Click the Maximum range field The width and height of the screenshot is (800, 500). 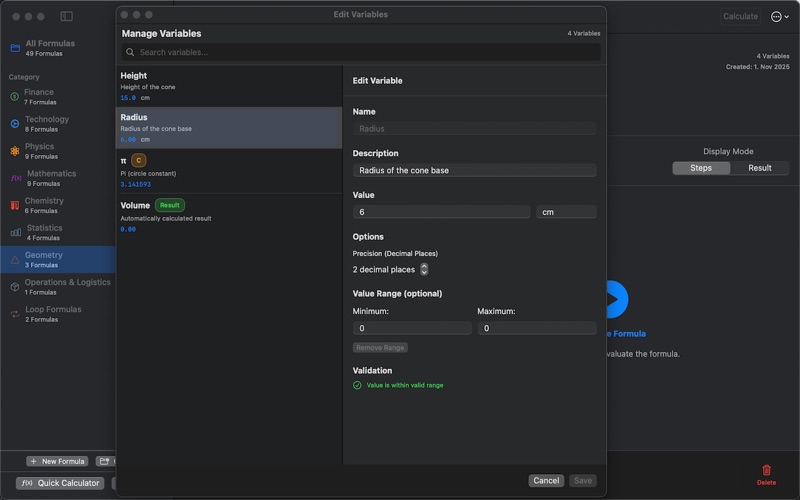pyautogui.click(x=537, y=328)
